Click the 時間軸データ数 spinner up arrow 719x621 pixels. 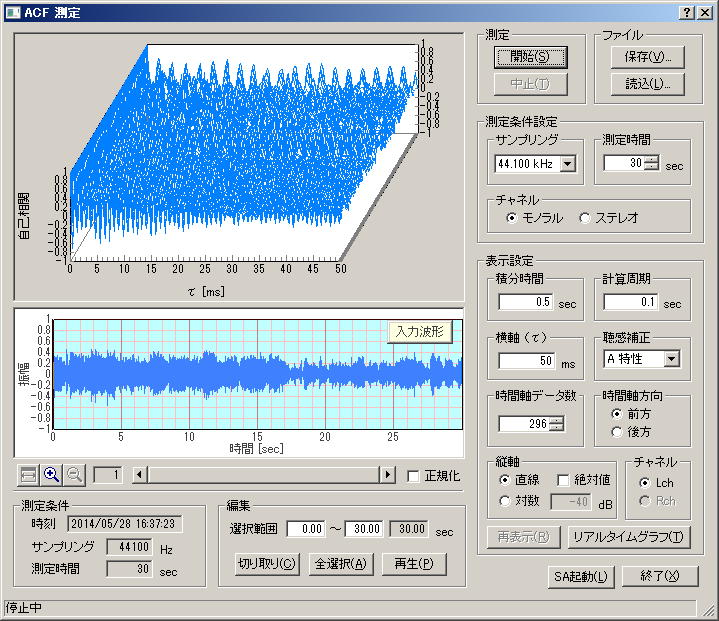[x=556, y=420]
